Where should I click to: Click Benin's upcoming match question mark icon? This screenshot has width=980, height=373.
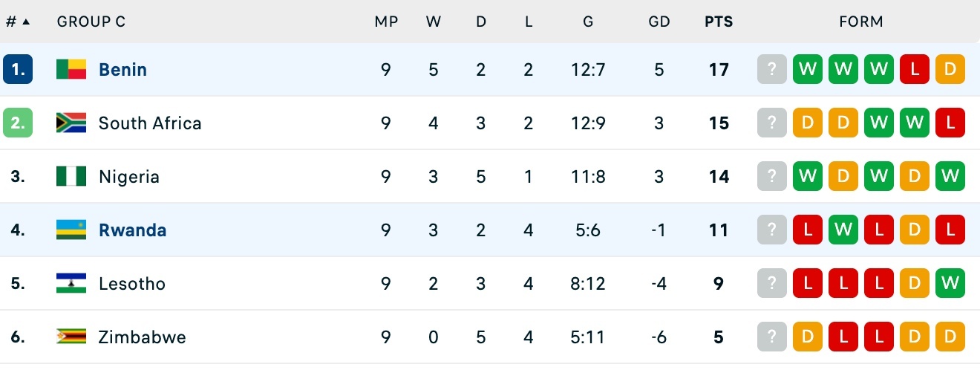point(772,70)
